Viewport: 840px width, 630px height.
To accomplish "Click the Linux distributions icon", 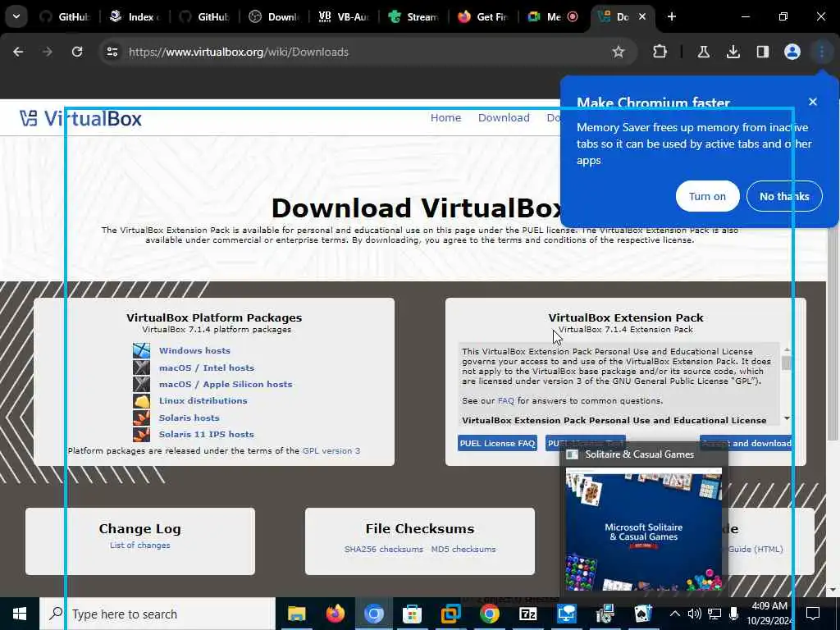I will (x=141, y=400).
